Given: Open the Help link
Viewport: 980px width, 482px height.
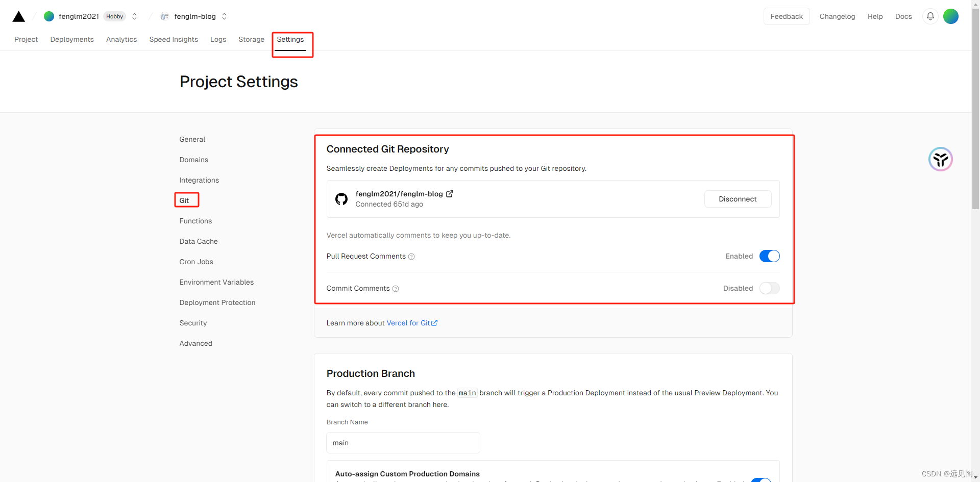Looking at the screenshot, I should (x=875, y=16).
